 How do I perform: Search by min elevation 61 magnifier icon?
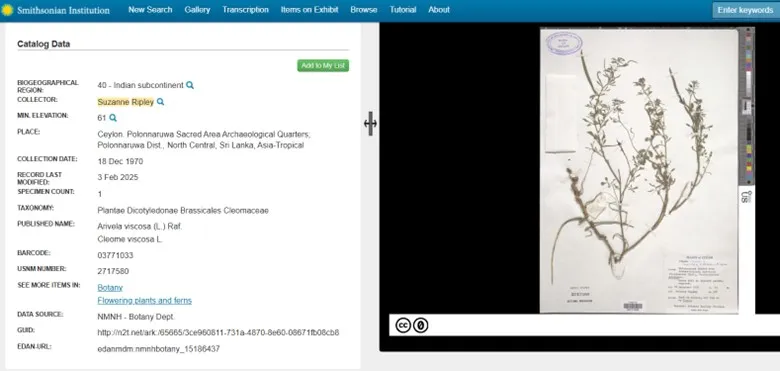(x=113, y=118)
